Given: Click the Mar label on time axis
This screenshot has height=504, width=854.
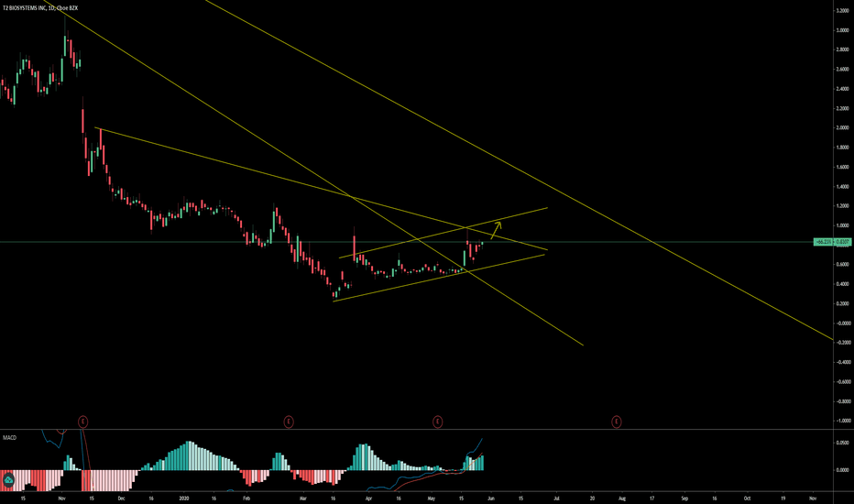Looking at the screenshot, I should (x=303, y=498).
